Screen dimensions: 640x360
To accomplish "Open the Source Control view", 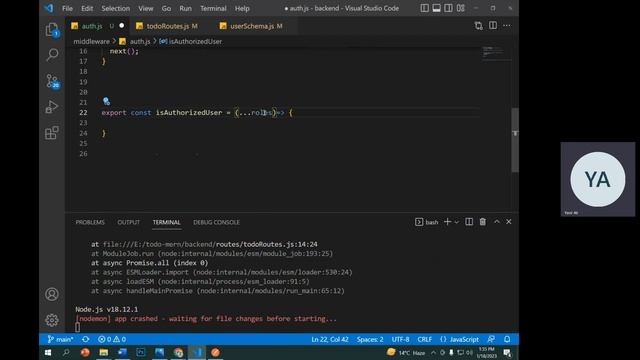I will coord(52,81).
